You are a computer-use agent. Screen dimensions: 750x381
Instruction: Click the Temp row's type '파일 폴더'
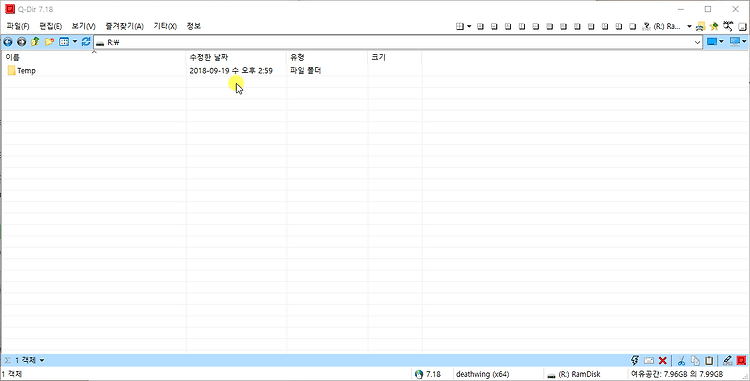(306, 71)
